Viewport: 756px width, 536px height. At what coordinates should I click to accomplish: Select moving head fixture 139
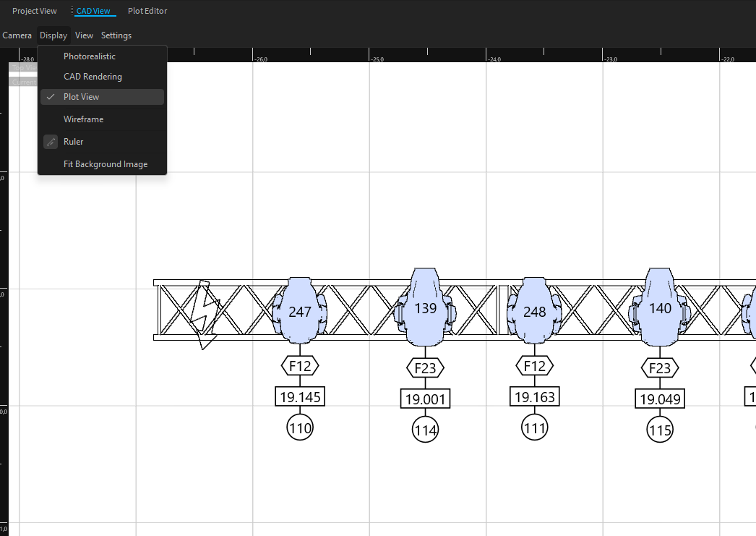(x=425, y=308)
